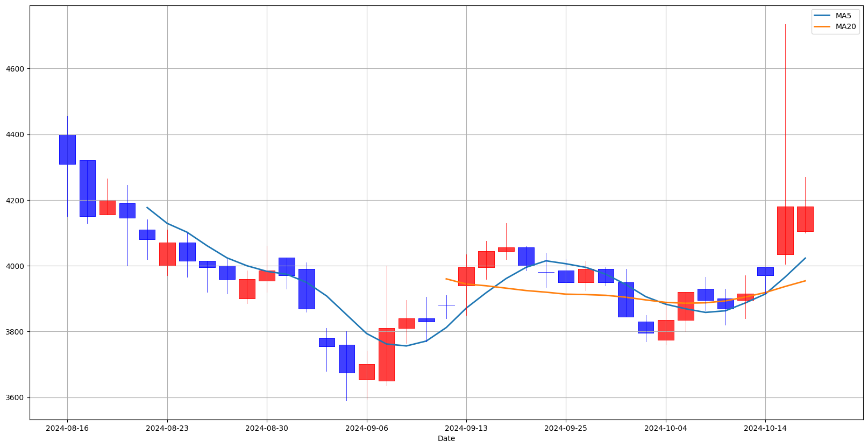Click the Date x-axis title

click(446, 438)
